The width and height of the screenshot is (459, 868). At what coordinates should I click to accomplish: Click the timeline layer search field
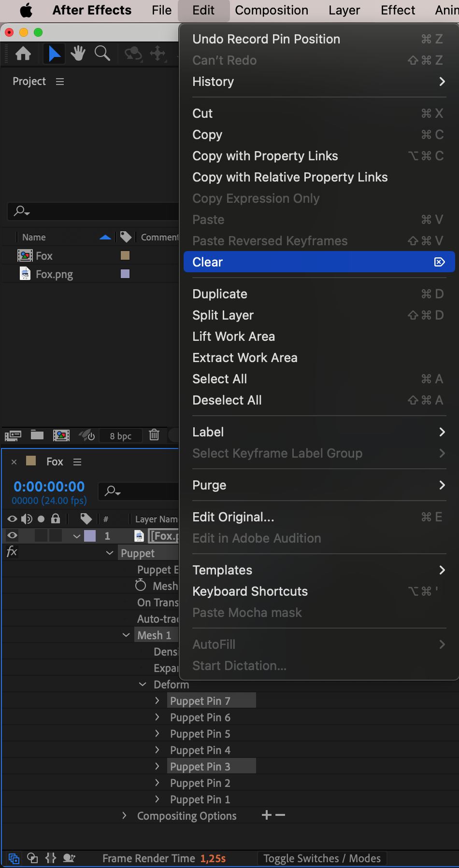tap(139, 491)
